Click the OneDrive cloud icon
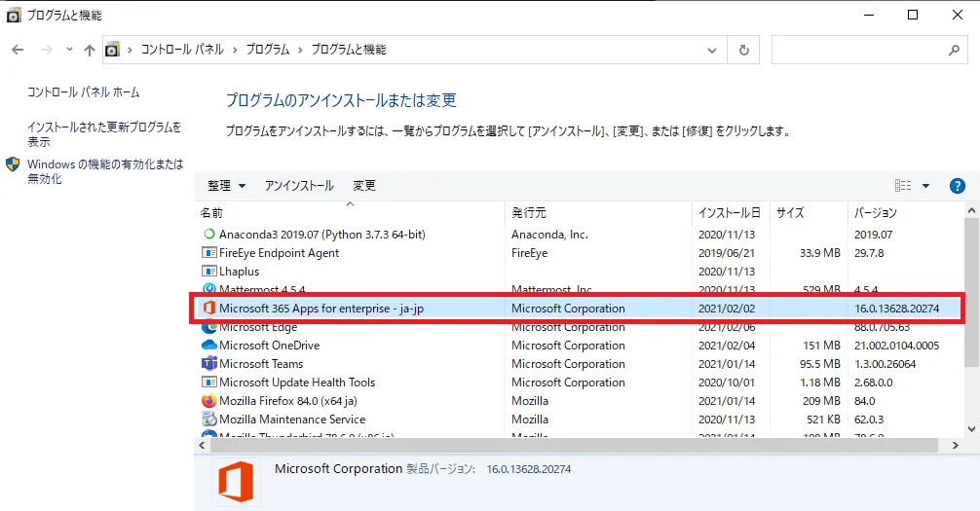Viewport: 980px width, 511px height. 208,345
